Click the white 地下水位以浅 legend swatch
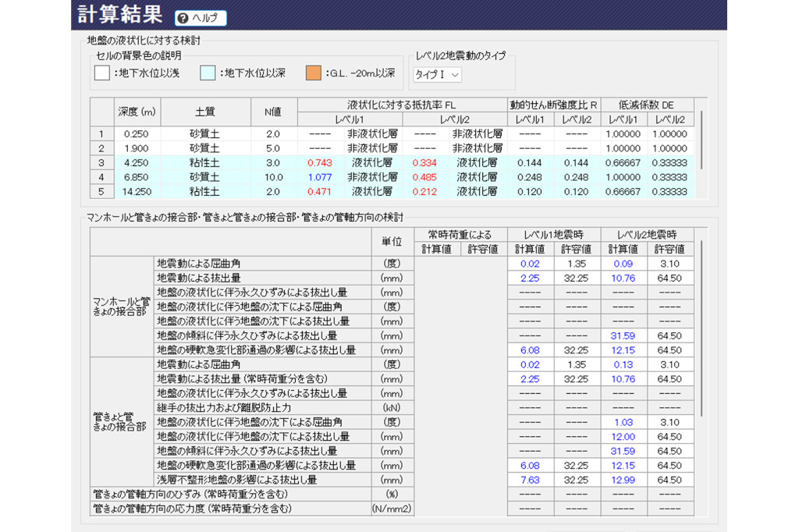 point(103,72)
